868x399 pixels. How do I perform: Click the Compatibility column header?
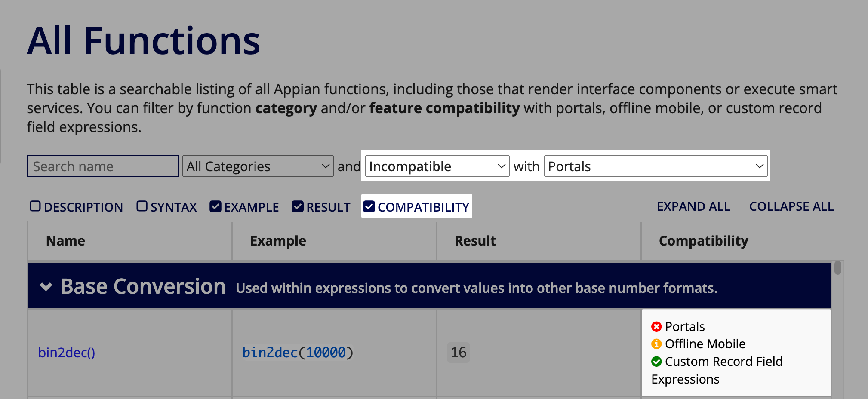[742, 241]
